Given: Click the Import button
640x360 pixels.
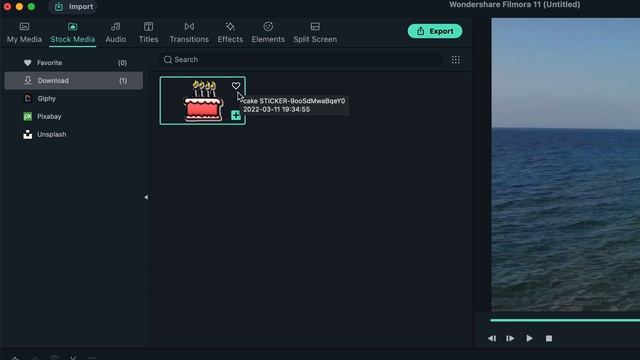Looking at the screenshot, I should pyautogui.click(x=73, y=7).
